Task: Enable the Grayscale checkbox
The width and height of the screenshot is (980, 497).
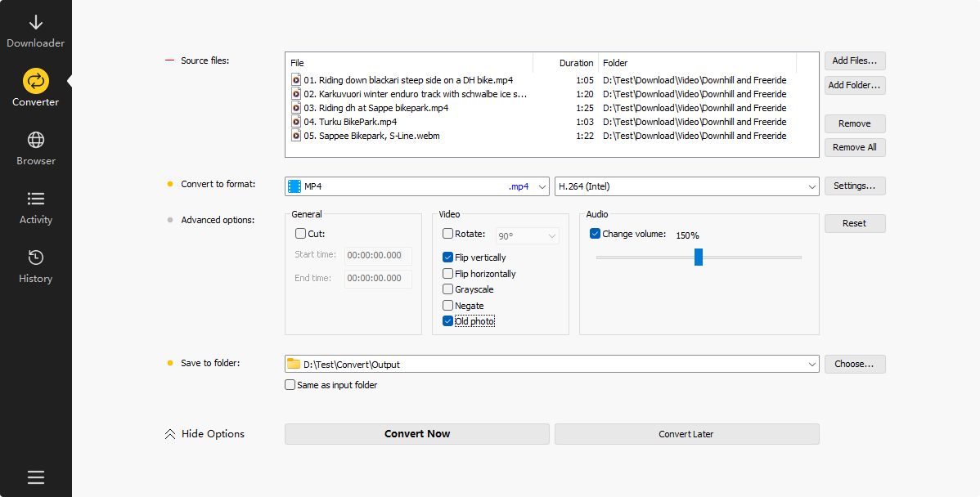Action: pos(447,289)
